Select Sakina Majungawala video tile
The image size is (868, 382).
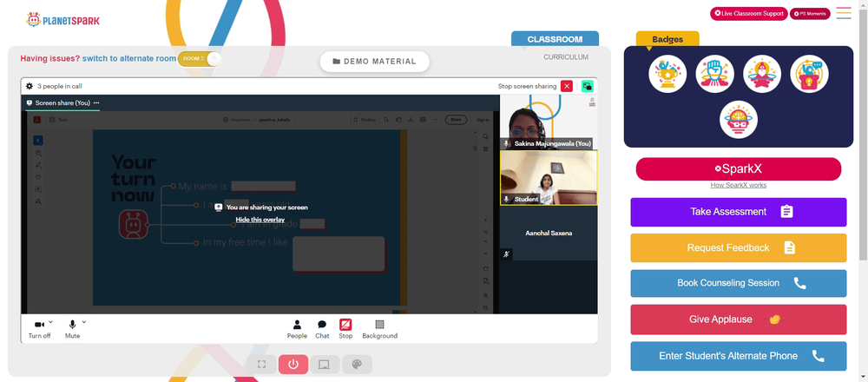pyautogui.click(x=549, y=122)
